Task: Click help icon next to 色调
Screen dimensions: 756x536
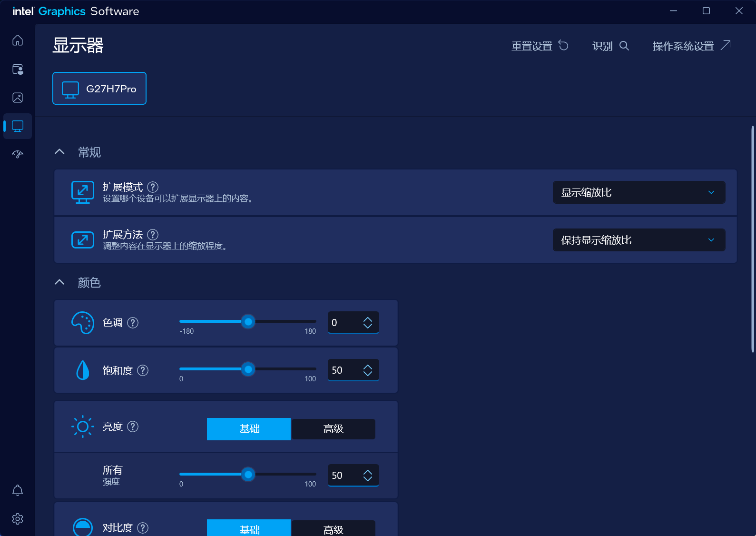Action: point(133,323)
